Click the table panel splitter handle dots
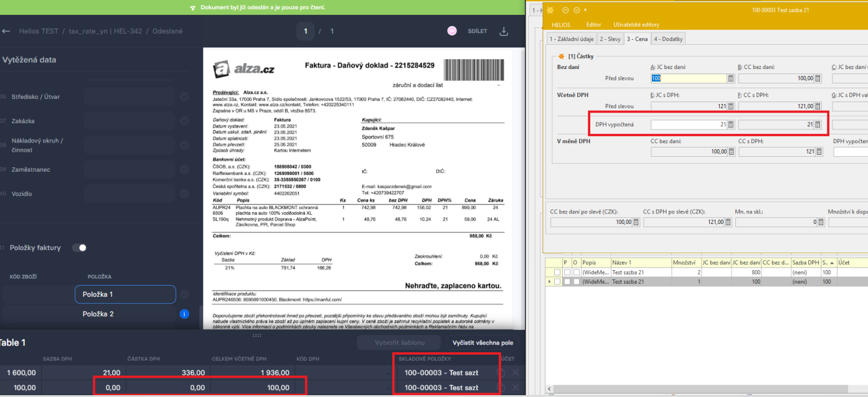 (256, 335)
